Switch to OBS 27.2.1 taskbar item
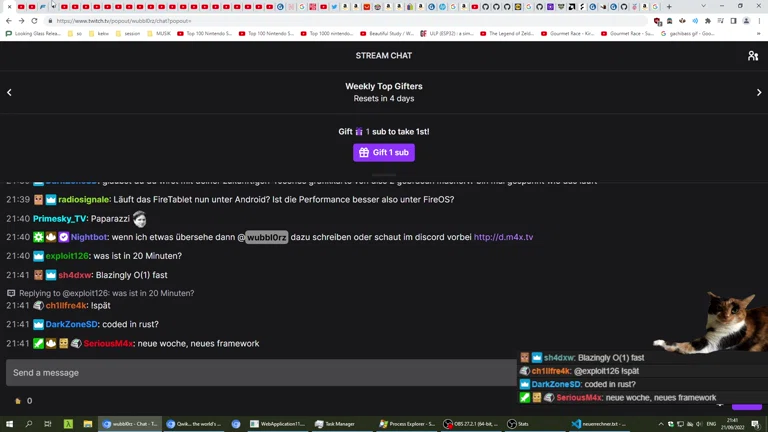768x432 pixels. pyautogui.click(x=471, y=424)
